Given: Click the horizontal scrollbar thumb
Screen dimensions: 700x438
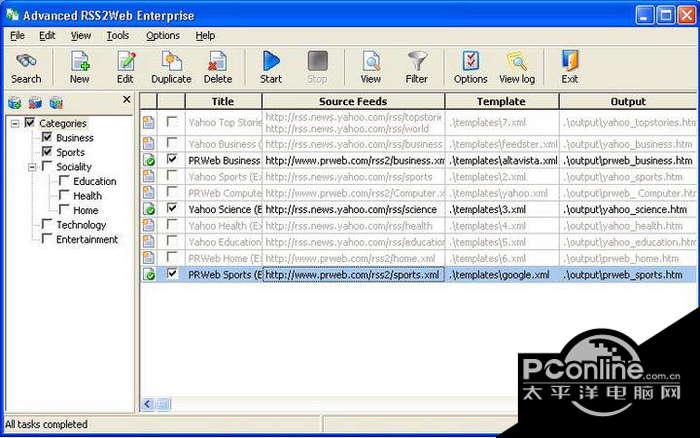Looking at the screenshot, I should click(163, 405).
